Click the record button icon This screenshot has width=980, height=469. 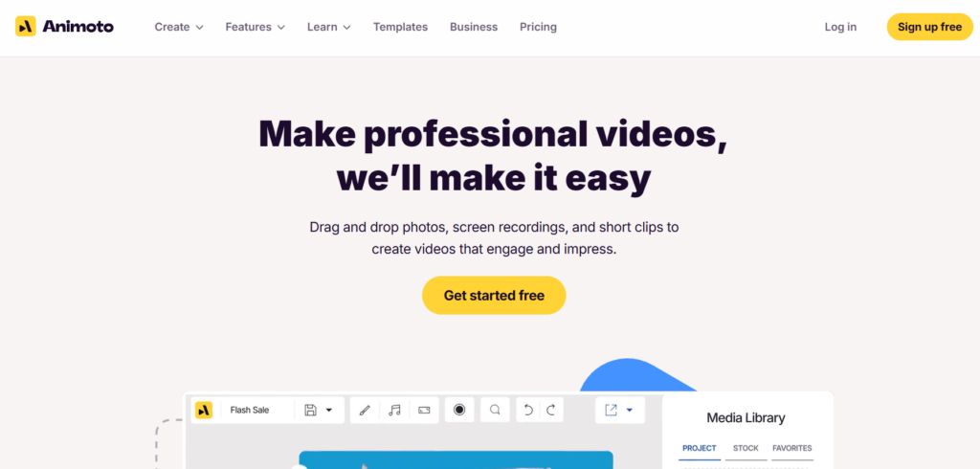point(459,410)
